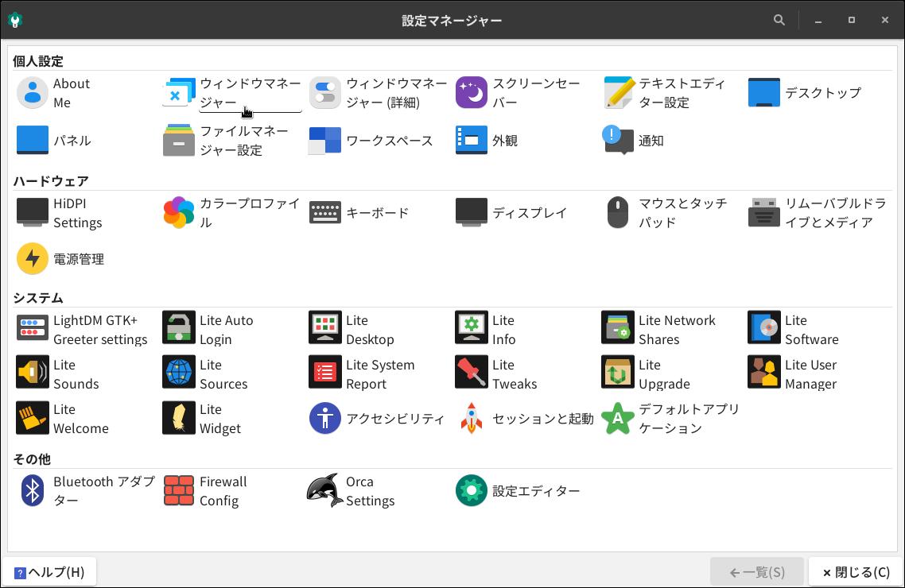Open Lite Network Shares icon

coord(618,328)
